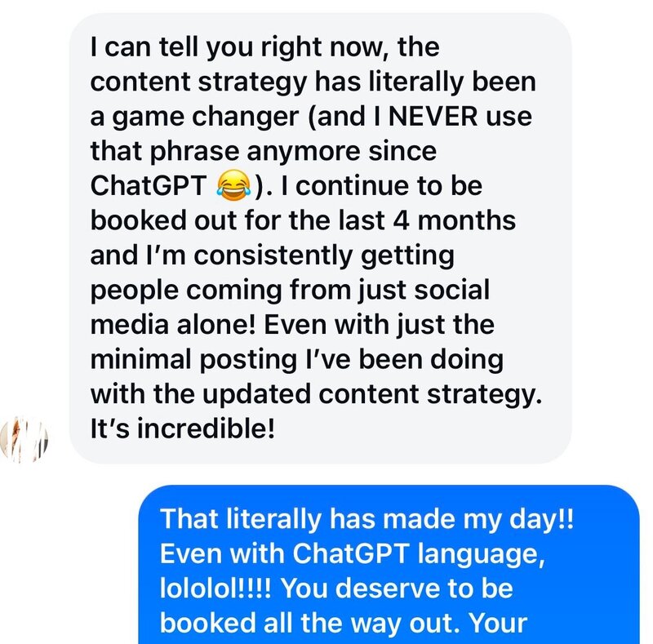Click 'ChatGPT' next to the laughing emoji
The image size is (653, 644).
(149, 185)
